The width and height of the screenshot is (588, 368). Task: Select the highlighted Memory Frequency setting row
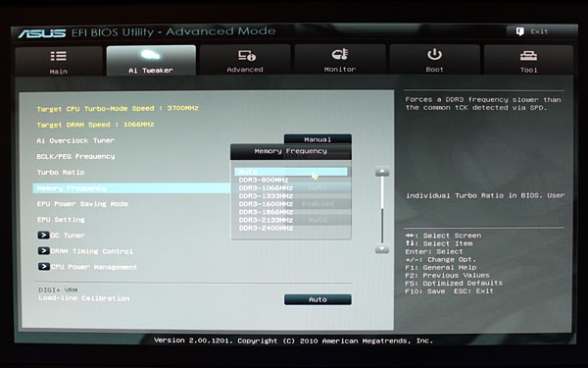coord(131,188)
